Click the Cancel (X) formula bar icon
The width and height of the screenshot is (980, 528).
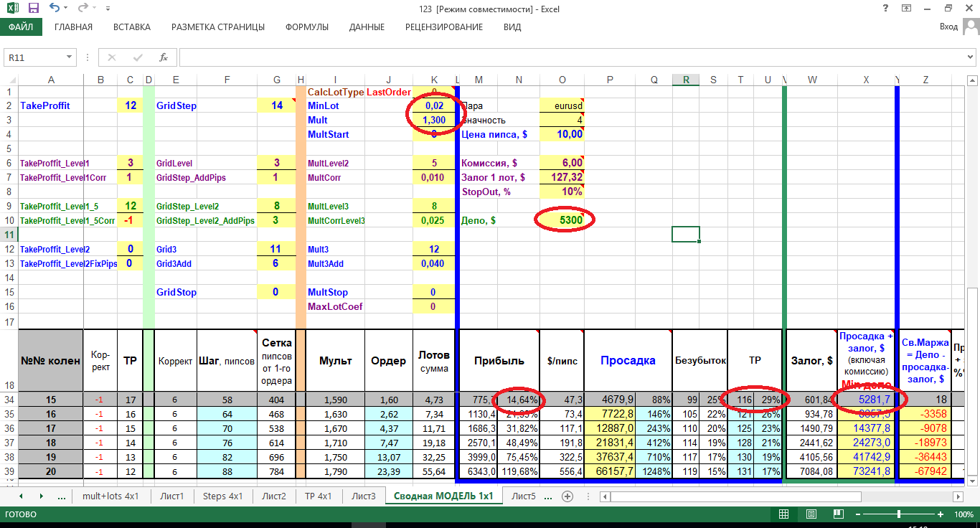tap(112, 57)
